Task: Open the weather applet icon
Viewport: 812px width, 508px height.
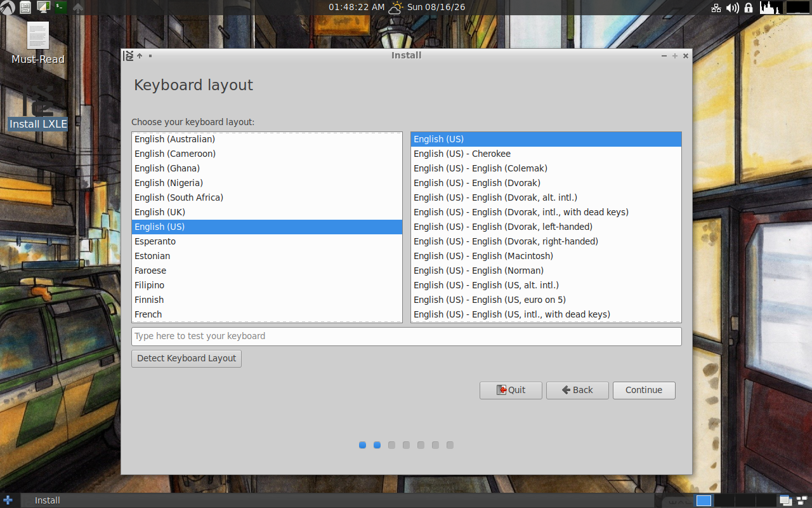Action: [395, 8]
